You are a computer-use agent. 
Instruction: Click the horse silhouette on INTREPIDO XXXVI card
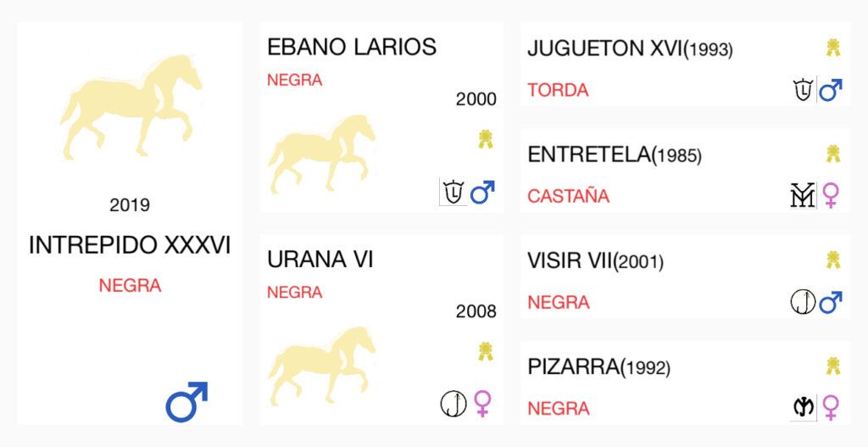tap(131, 105)
